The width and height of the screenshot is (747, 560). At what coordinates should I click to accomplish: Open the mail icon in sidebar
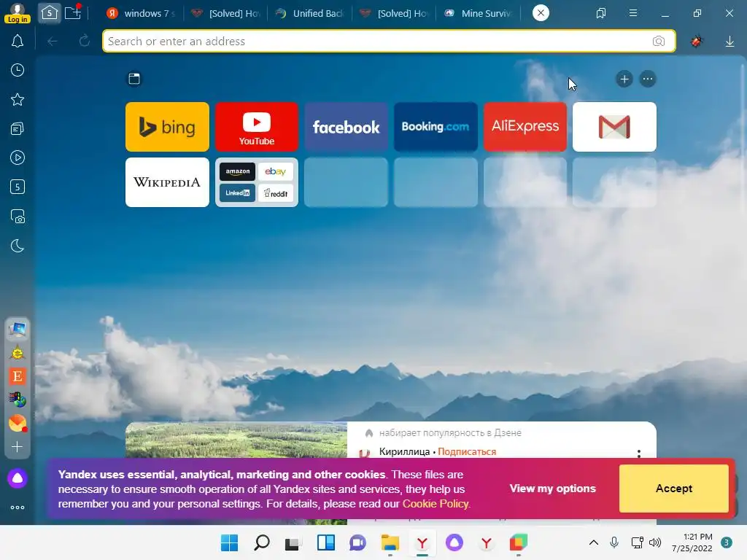click(x=18, y=423)
